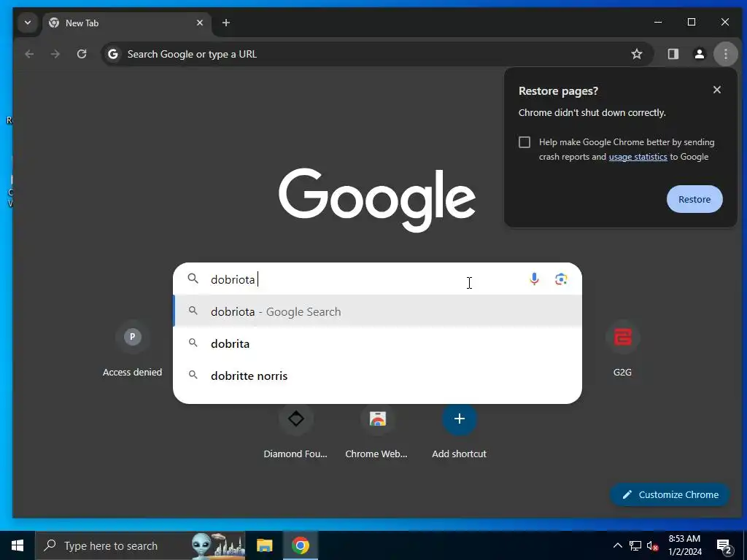Screen dimensions: 747x560
Task: Click the search highlights alien icon
Action: 218,545
